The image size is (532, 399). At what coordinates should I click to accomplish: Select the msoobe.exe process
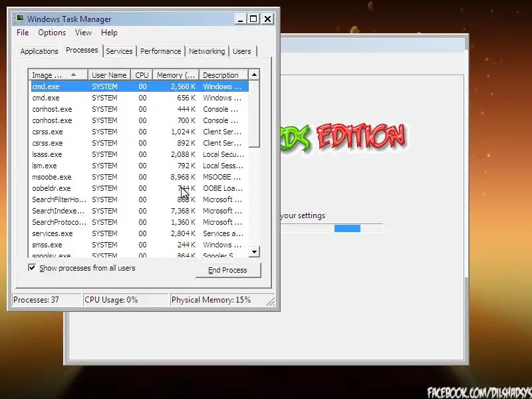140,177
